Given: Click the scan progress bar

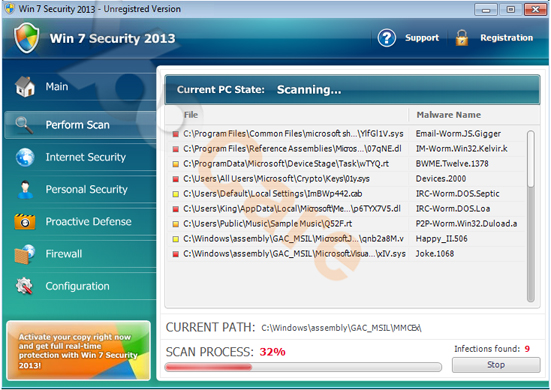Looking at the screenshot, I should tap(303, 367).
